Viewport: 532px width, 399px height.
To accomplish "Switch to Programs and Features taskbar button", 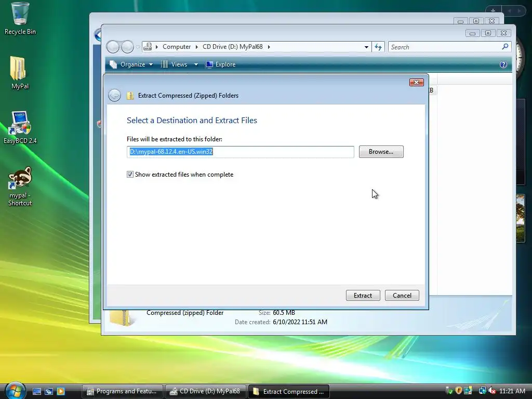I will tap(122, 391).
